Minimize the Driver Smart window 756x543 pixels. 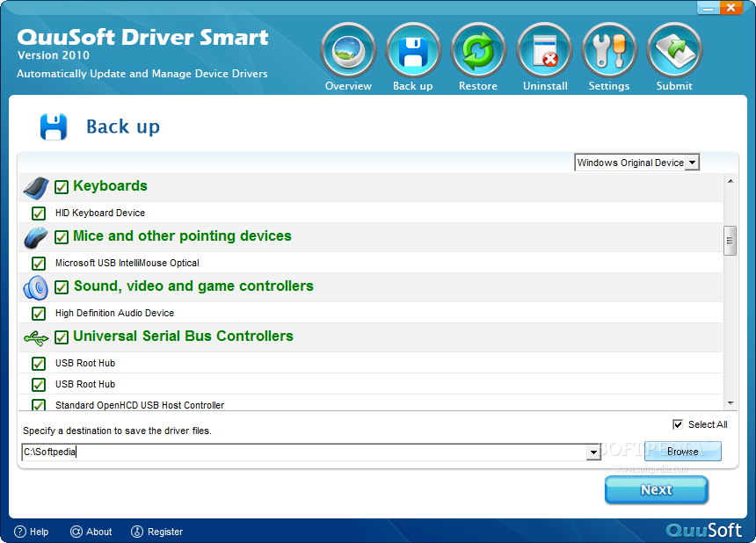click(x=709, y=8)
